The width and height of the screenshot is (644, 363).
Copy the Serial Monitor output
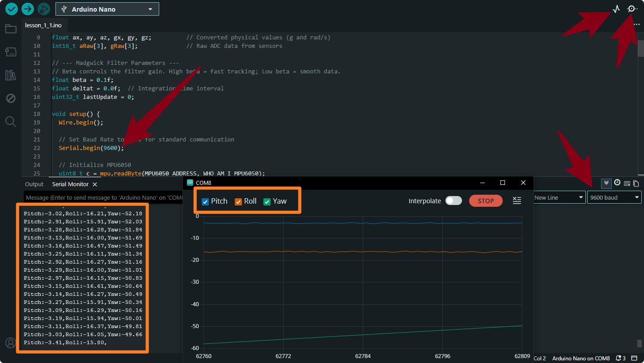(636, 184)
